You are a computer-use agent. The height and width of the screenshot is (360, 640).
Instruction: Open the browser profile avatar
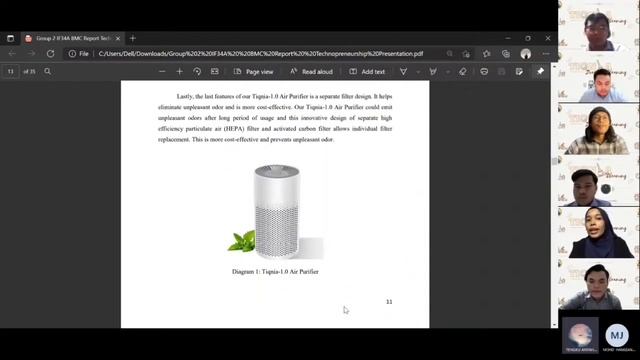pos(526,53)
